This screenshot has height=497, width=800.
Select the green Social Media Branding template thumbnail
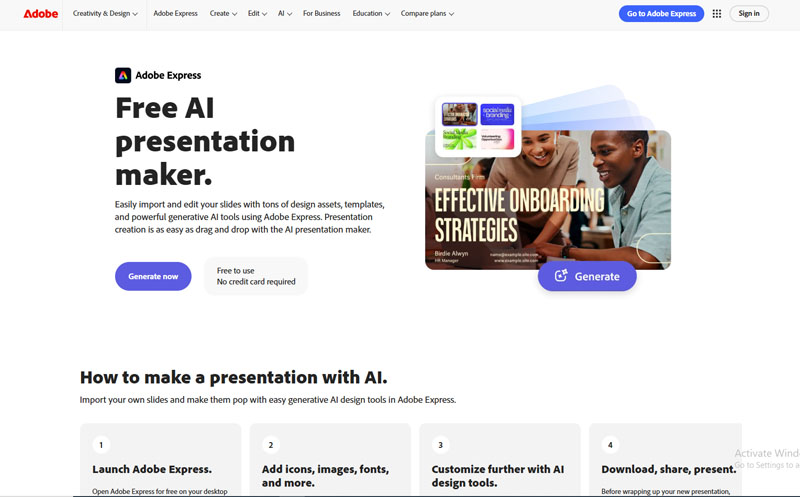[x=460, y=139]
